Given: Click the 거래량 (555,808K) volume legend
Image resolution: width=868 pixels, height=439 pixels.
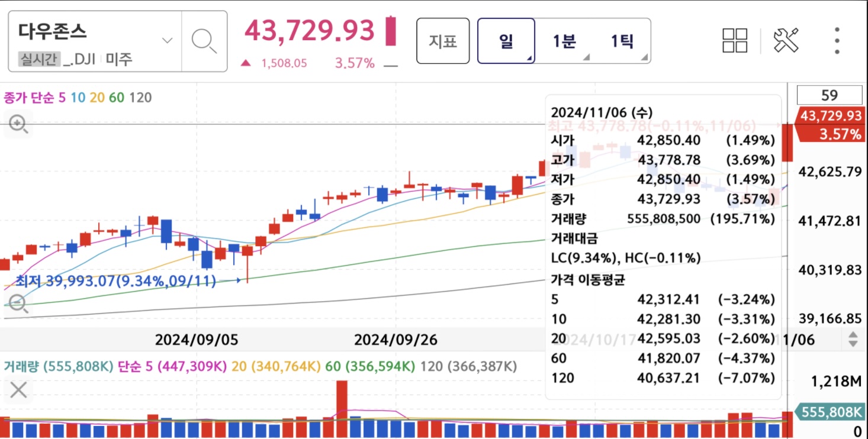Looking at the screenshot, I should click(59, 367).
